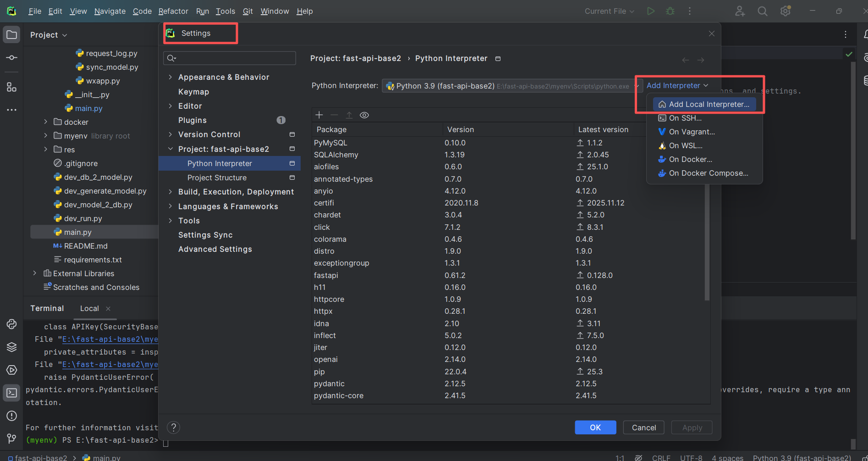Viewport: 868px width, 461px height.
Task: Show more tool windows ellipsis in left sidebar
Action: coord(12,110)
